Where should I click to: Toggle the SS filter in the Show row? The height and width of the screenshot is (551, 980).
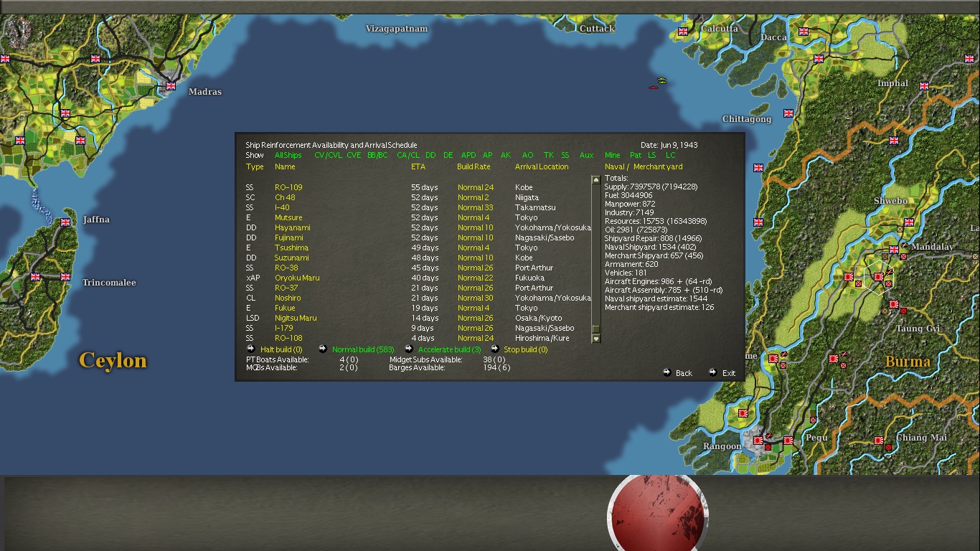[x=565, y=155]
